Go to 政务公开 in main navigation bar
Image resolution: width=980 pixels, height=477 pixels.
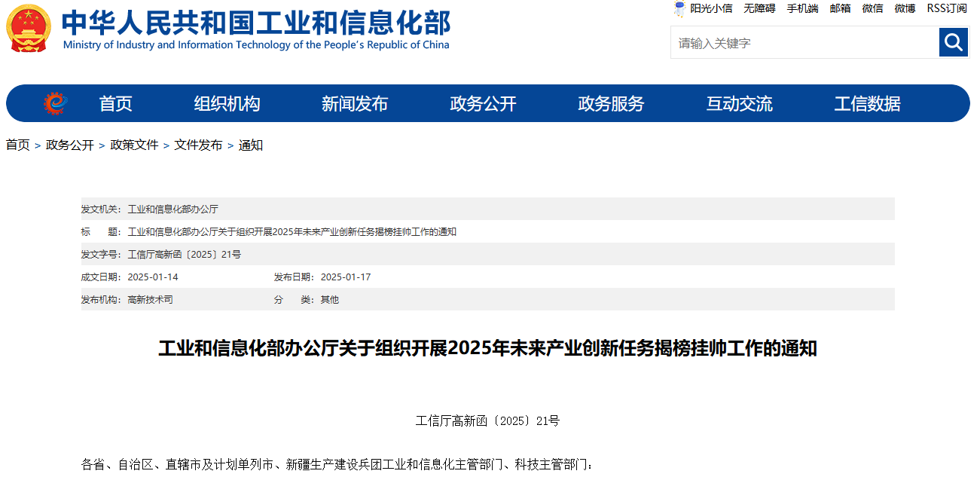coord(483,104)
